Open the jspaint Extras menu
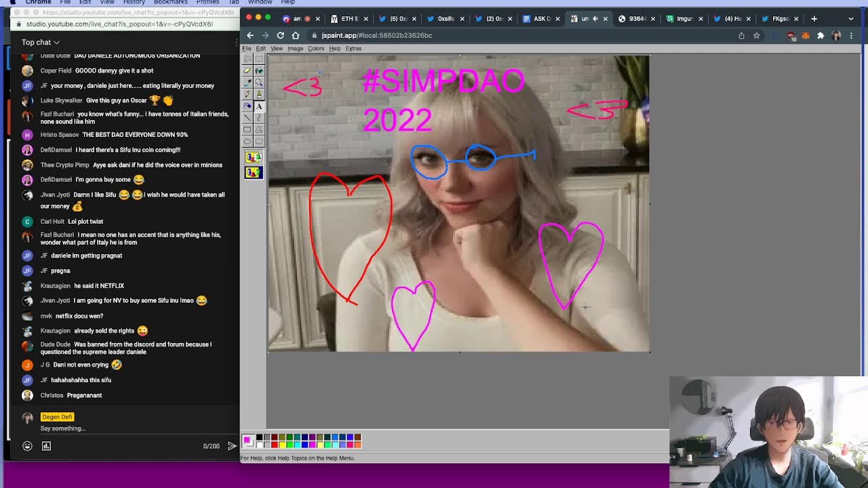 pos(353,49)
